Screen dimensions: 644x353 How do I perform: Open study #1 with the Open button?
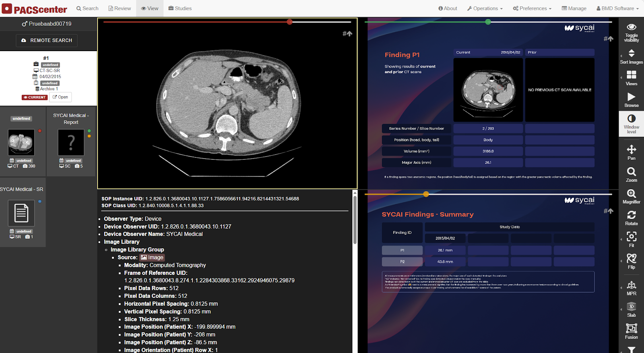pyautogui.click(x=60, y=97)
